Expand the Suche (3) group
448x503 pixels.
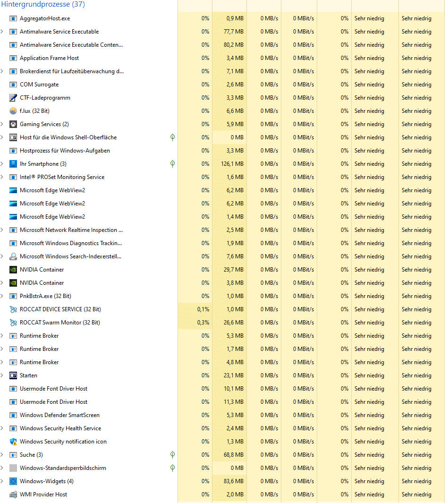point(2,455)
